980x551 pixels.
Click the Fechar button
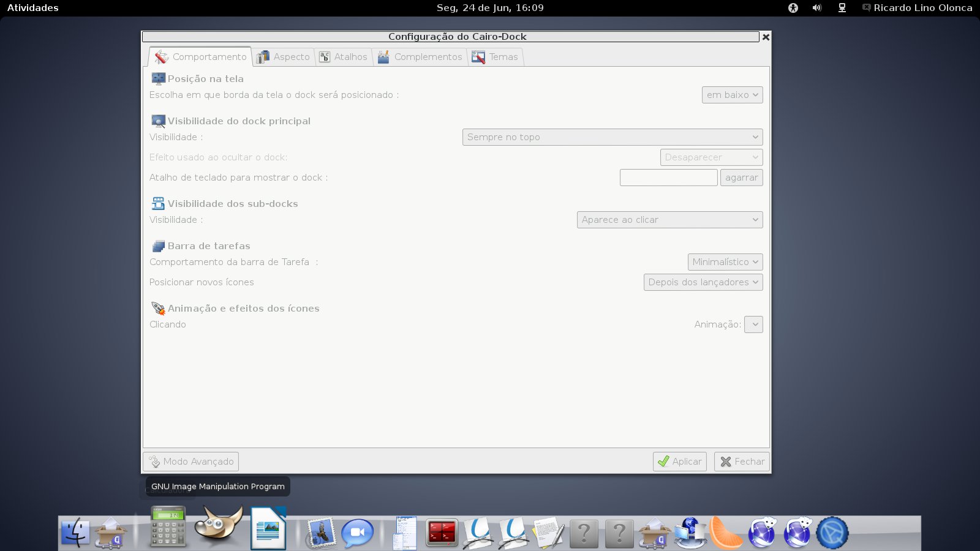point(742,462)
